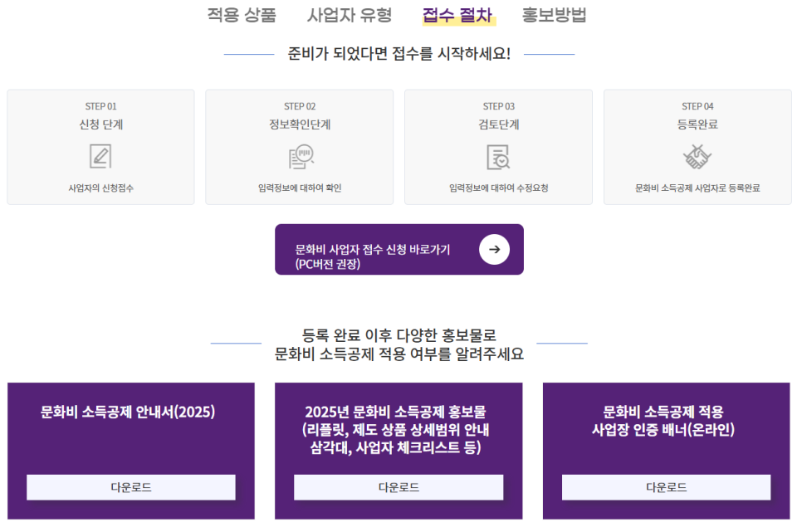
Task: Click the 문화비 소득공제 안내서(2025) card title
Action: (x=128, y=412)
